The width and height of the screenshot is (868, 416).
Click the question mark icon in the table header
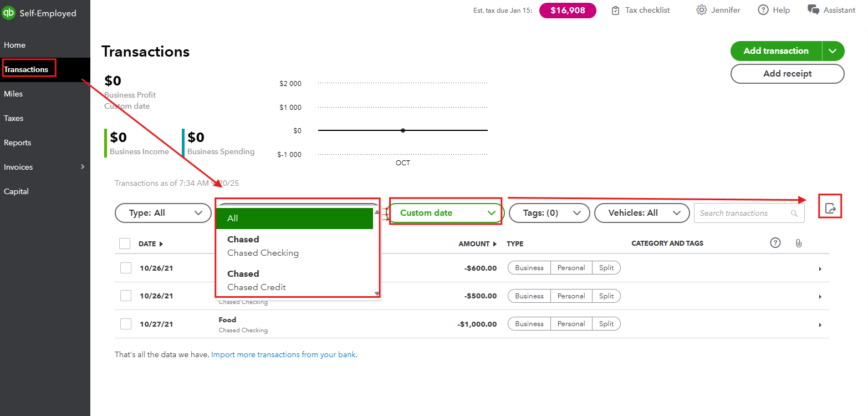click(775, 243)
